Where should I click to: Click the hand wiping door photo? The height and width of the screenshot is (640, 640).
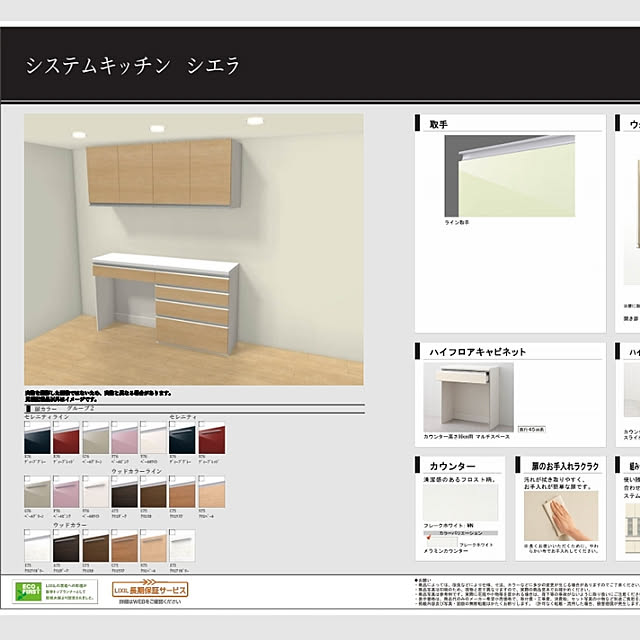click(x=561, y=516)
